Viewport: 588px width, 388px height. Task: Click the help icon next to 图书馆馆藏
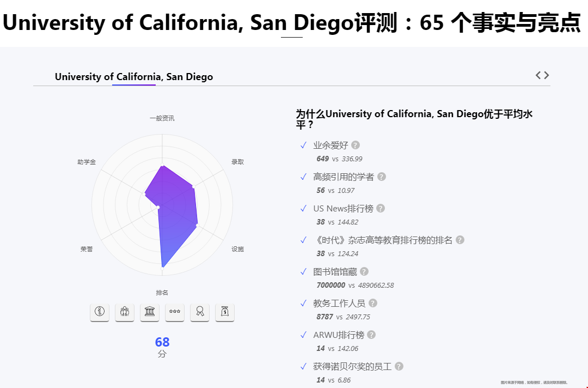coord(364,271)
